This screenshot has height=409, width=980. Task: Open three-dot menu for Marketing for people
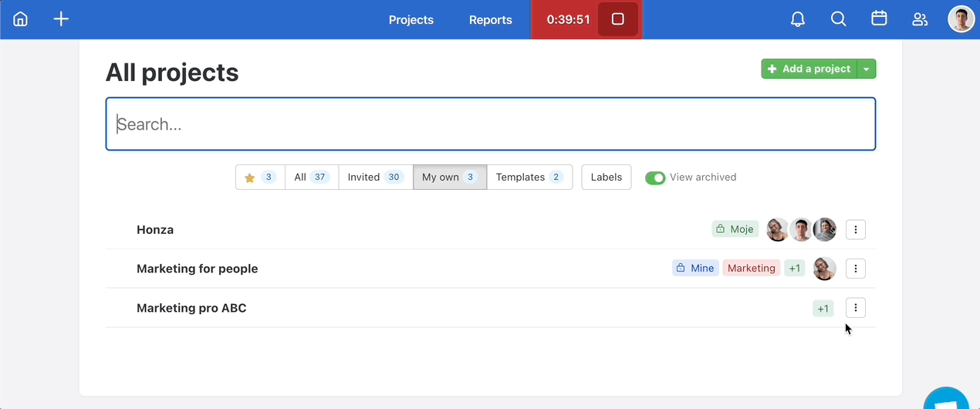click(856, 269)
